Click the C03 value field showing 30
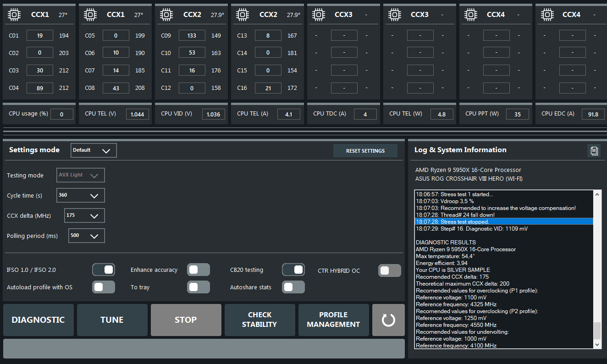This screenshot has height=364, width=607. click(40, 70)
